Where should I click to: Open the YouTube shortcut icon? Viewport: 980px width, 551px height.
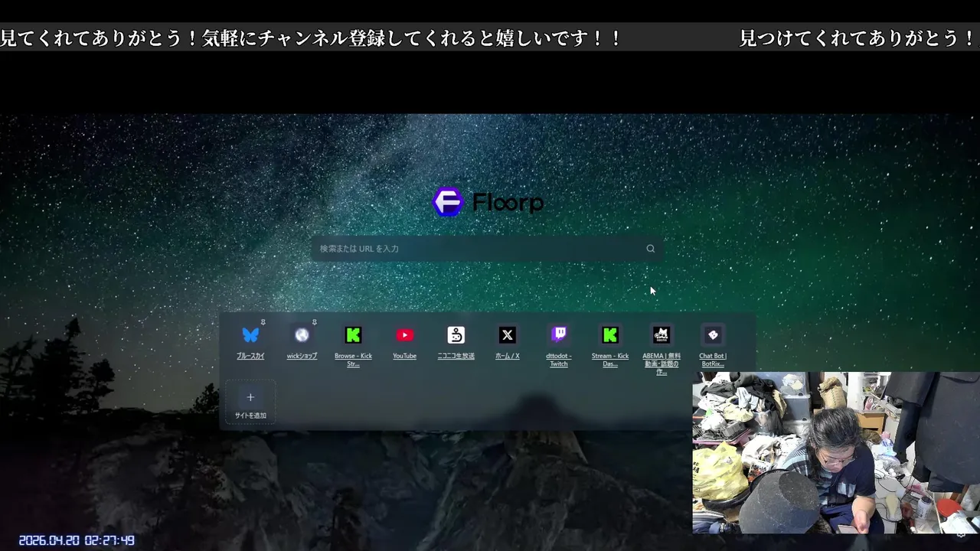404,335
